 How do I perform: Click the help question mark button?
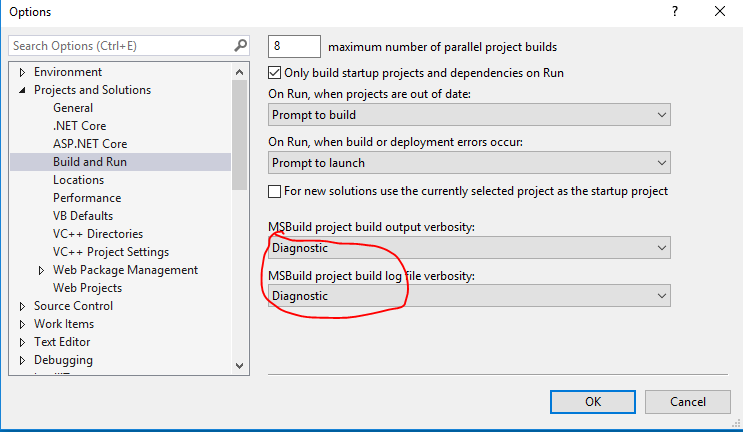click(677, 12)
